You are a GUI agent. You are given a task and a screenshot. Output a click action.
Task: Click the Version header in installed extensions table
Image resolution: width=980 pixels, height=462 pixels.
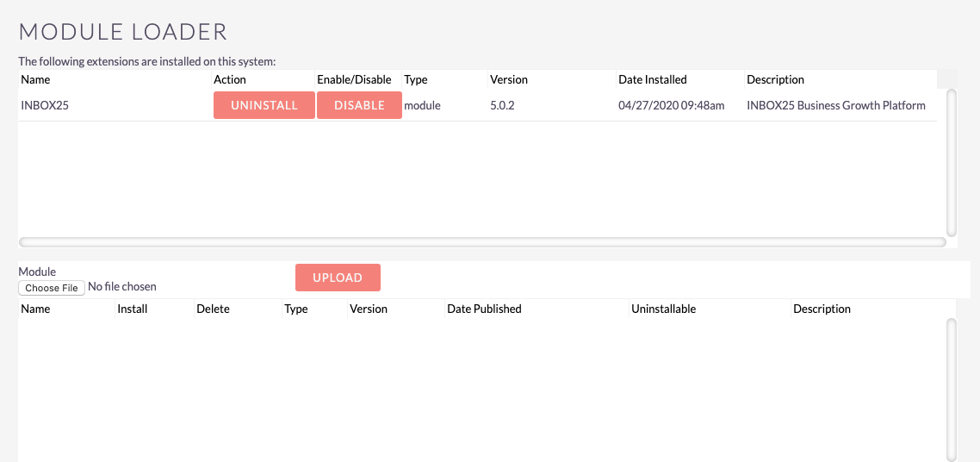[x=509, y=79]
